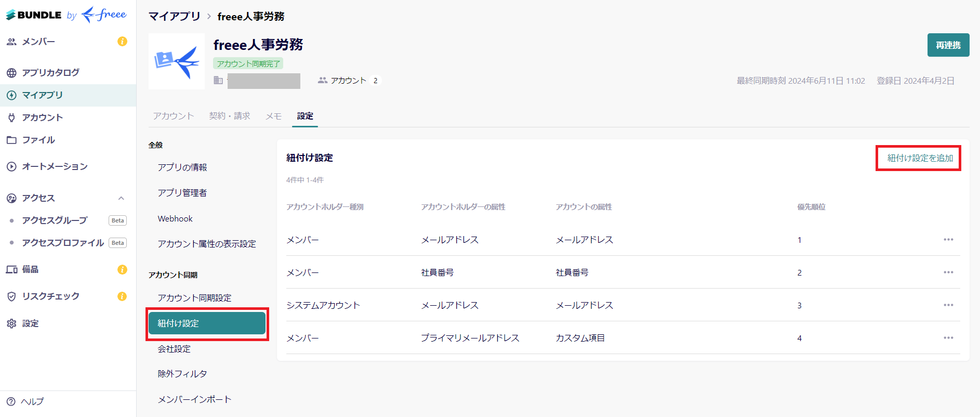Click the freee人事労務 app logo thumbnail
Viewport: 980px width, 417px height.
(177, 61)
